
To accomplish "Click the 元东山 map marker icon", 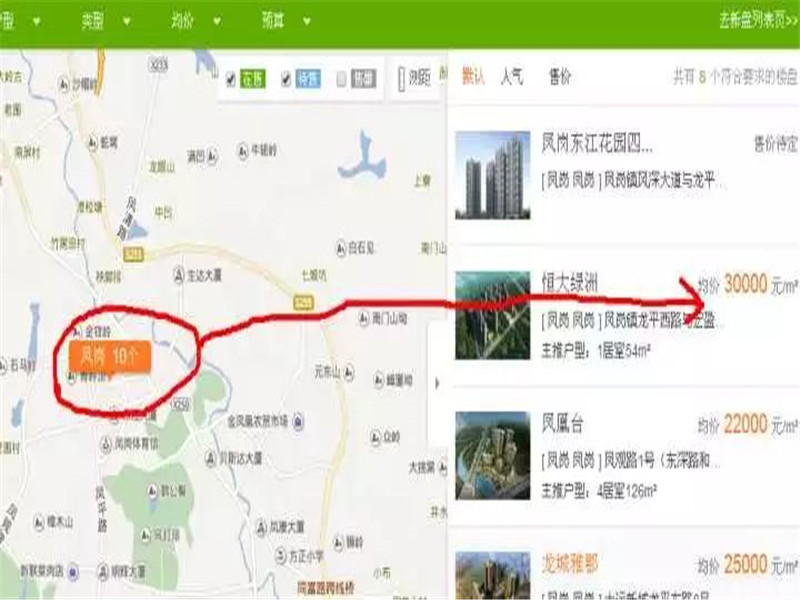I will point(348,372).
